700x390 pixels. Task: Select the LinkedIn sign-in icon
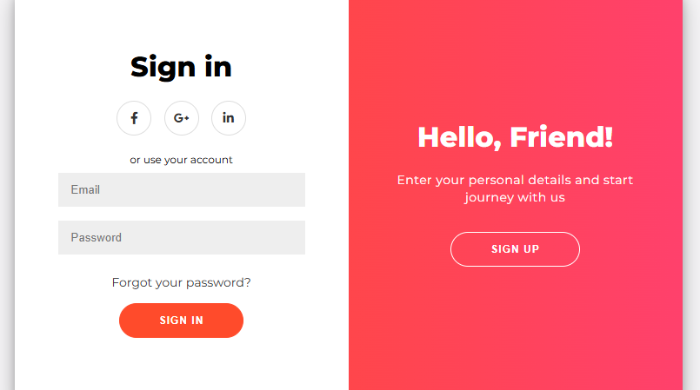pyautogui.click(x=229, y=118)
